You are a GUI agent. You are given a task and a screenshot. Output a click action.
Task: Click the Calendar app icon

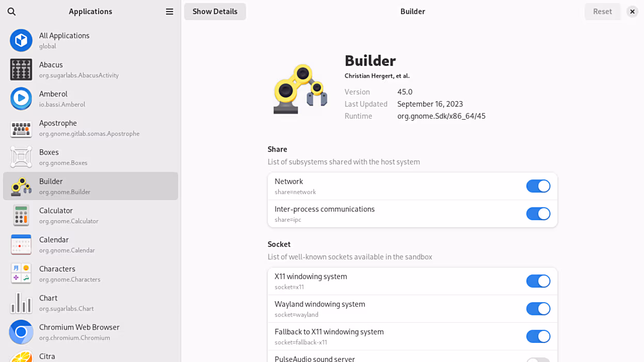pyautogui.click(x=21, y=244)
